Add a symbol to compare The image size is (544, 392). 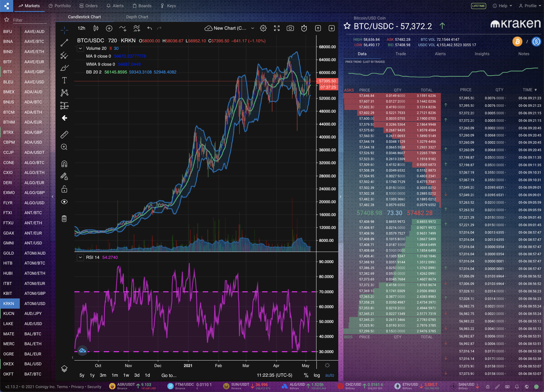[109, 28]
